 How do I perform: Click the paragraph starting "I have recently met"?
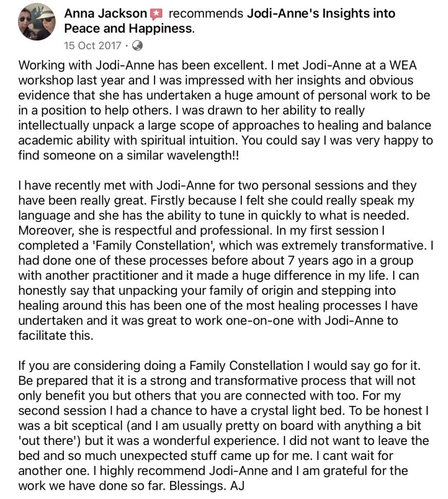225,260
